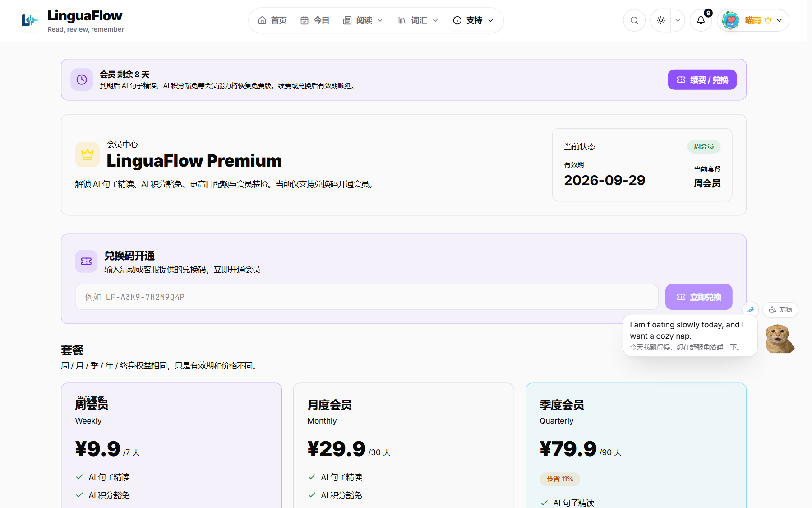
Task: Click the "Monthly" plan subtitle
Action: 322,421
